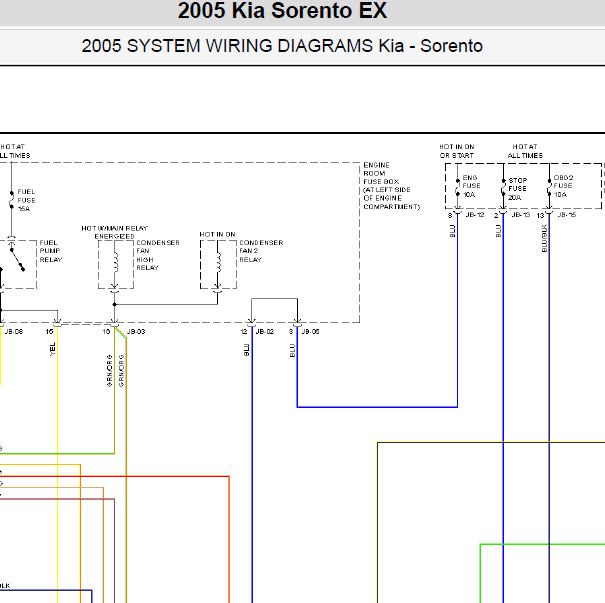Screen dimensions: 605x603
Task: Click the ENGINE ROOM FUSE BOX description
Action: [392, 186]
